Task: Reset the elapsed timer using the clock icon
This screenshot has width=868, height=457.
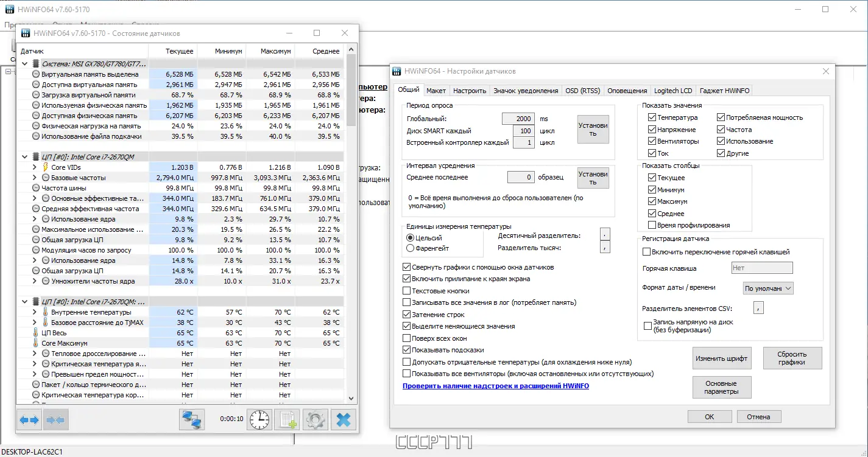Action: 259,419
